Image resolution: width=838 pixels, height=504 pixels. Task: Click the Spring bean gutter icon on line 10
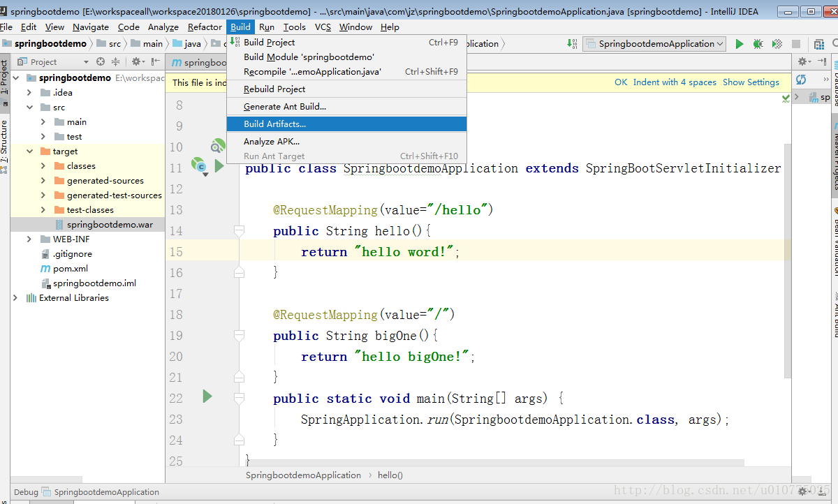pyautogui.click(x=219, y=145)
